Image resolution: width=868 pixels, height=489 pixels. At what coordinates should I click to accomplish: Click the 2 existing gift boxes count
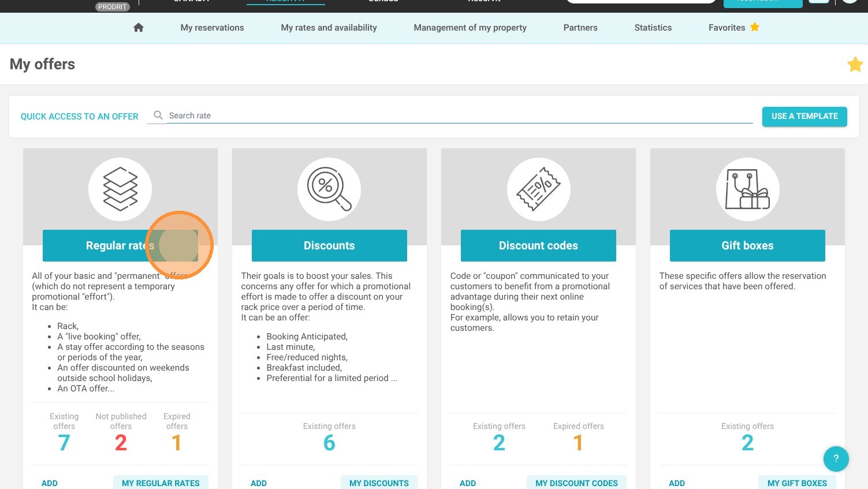pyautogui.click(x=747, y=443)
